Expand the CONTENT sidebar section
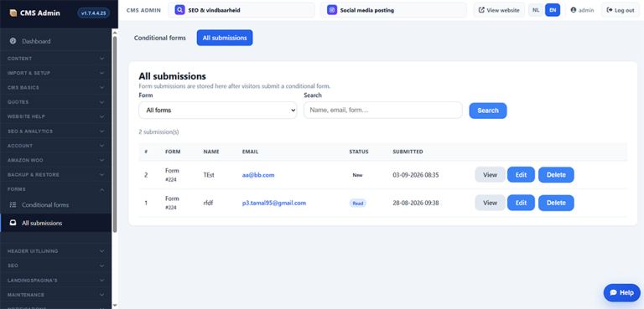The width and height of the screenshot is (644, 309). pos(56,59)
